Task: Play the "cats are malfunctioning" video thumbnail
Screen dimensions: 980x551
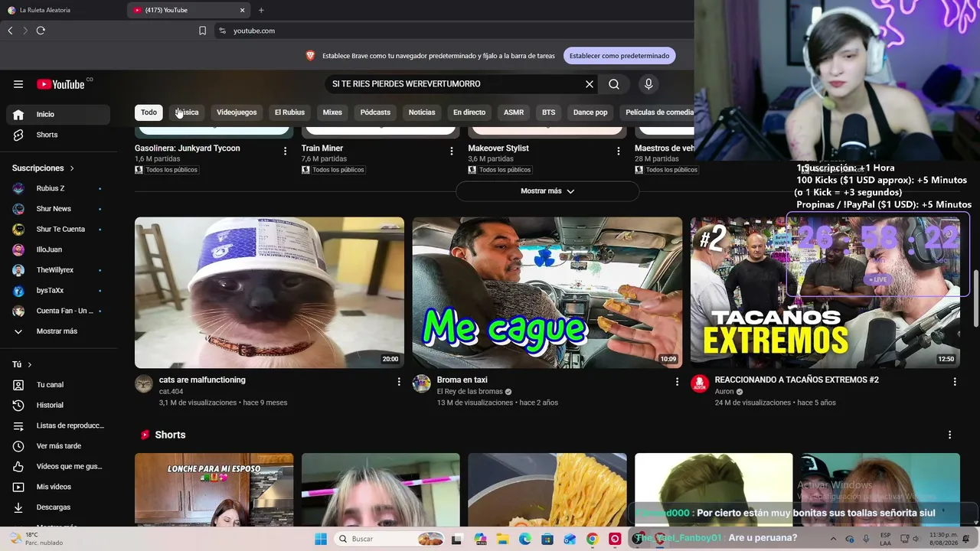Action: (x=269, y=292)
